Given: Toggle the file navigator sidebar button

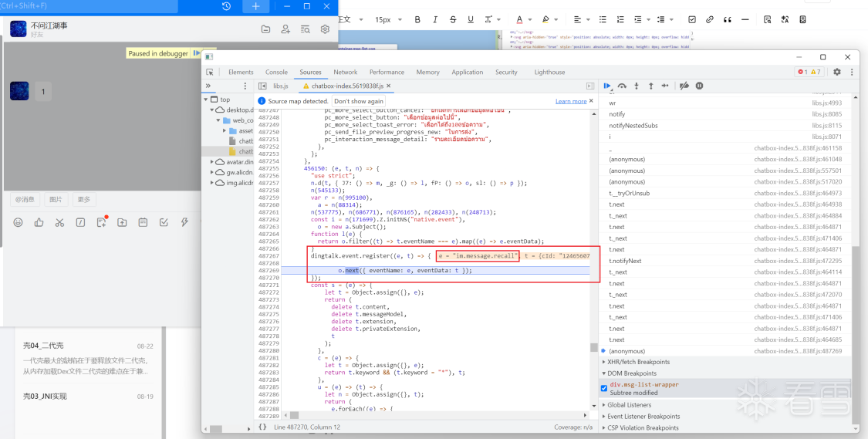Looking at the screenshot, I should tap(262, 86).
